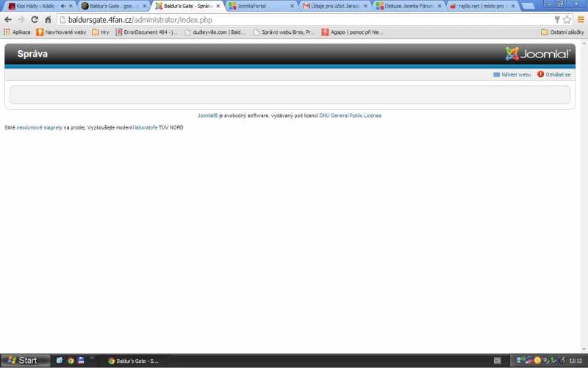Bookmark this page with the star
This screenshot has width=588, height=368.
pyautogui.click(x=567, y=20)
